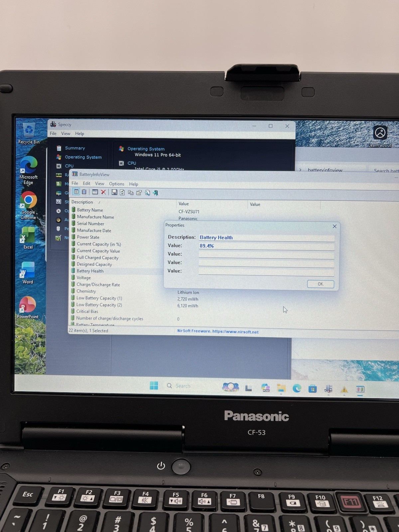This screenshot has width=399, height=532.
Task: Open the Google Chrome desktop shortcut
Action: click(29, 205)
